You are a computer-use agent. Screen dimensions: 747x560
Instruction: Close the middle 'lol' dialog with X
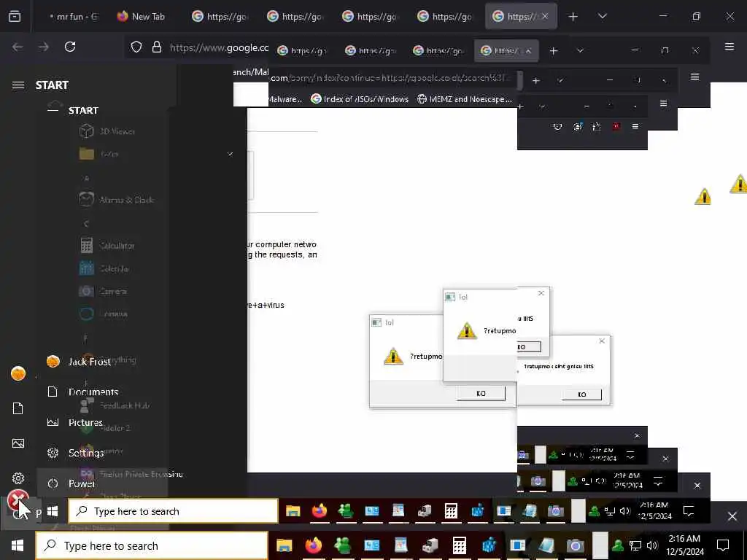tap(541, 293)
